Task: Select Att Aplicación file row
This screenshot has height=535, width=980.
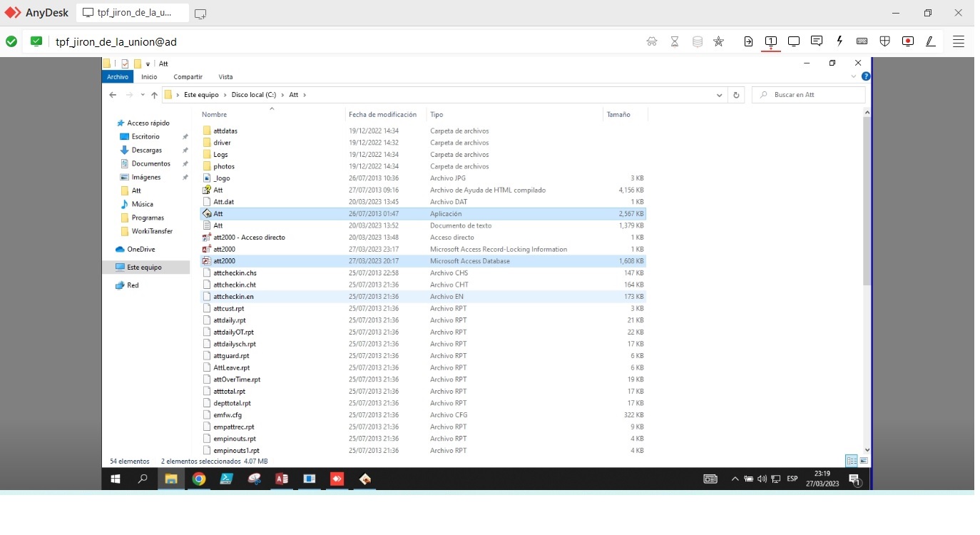Action: click(423, 213)
